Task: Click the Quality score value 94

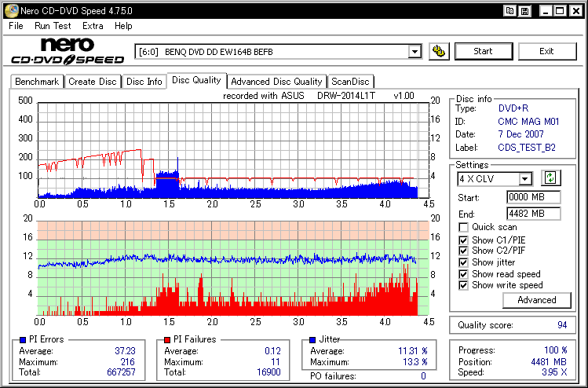Action: click(562, 325)
